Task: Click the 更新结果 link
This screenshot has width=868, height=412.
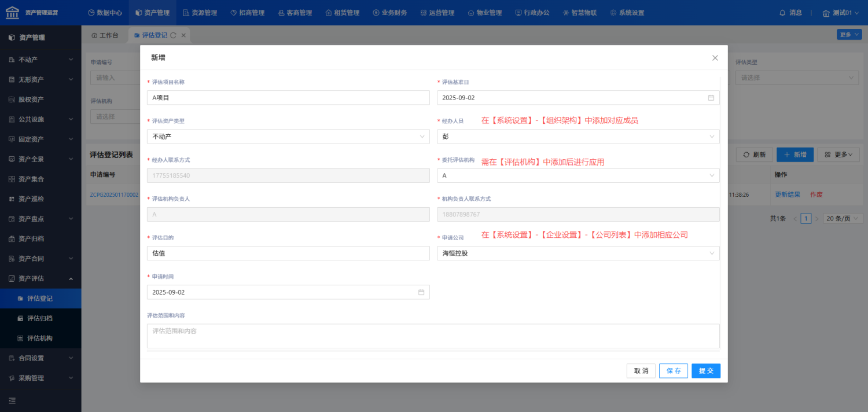Action: [x=788, y=194]
